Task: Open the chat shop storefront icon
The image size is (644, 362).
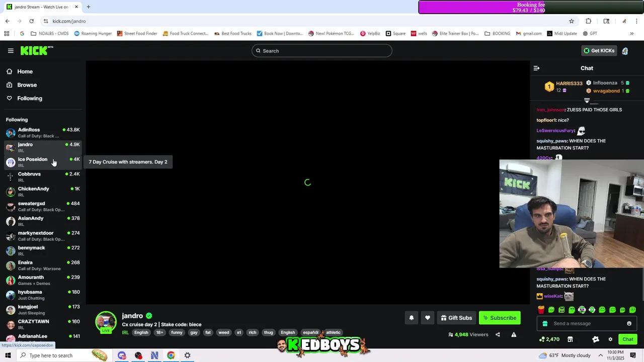Action: 570,339
